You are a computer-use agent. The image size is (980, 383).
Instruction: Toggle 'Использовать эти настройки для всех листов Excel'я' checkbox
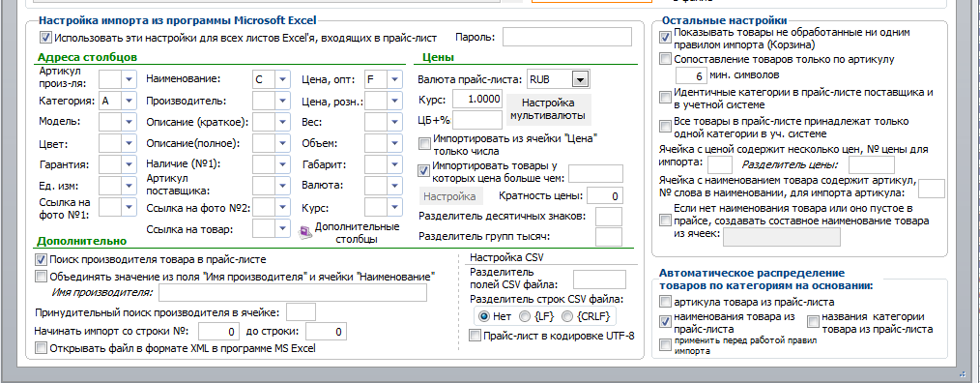[x=45, y=38]
